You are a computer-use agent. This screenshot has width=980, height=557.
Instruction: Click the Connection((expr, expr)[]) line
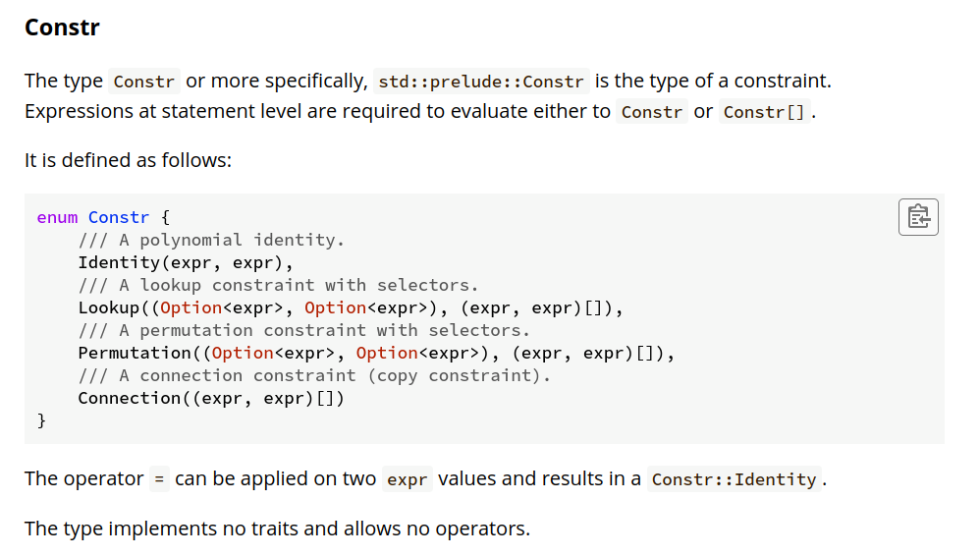211,398
